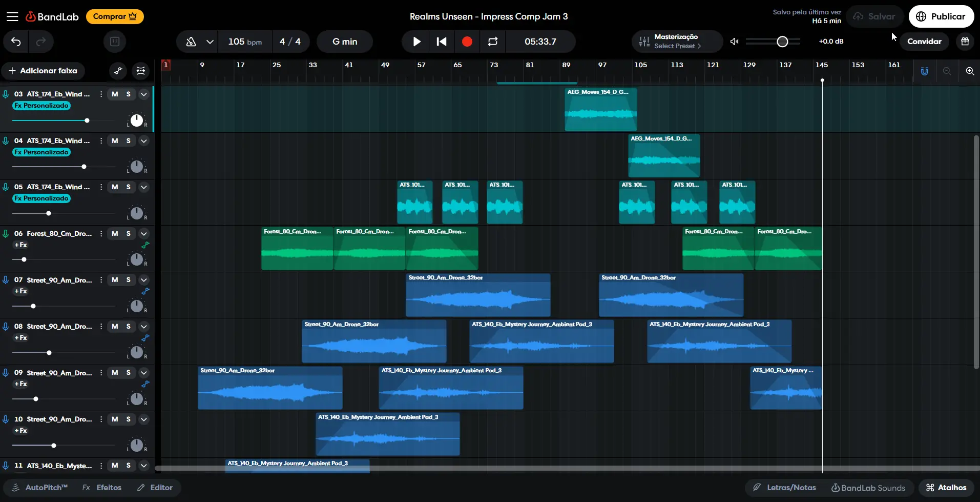Click the zoom in magnifier icon
This screenshot has height=502, width=980.
click(969, 71)
